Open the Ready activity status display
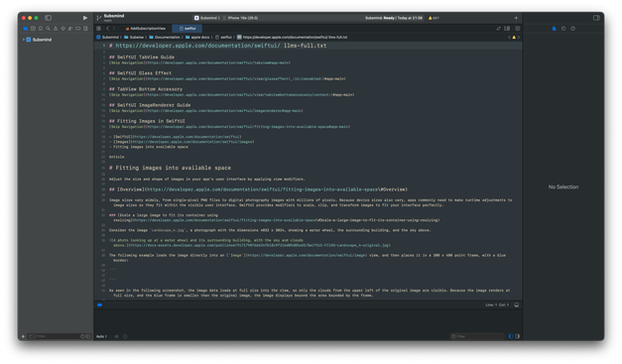The image size is (622, 364). coord(394,18)
